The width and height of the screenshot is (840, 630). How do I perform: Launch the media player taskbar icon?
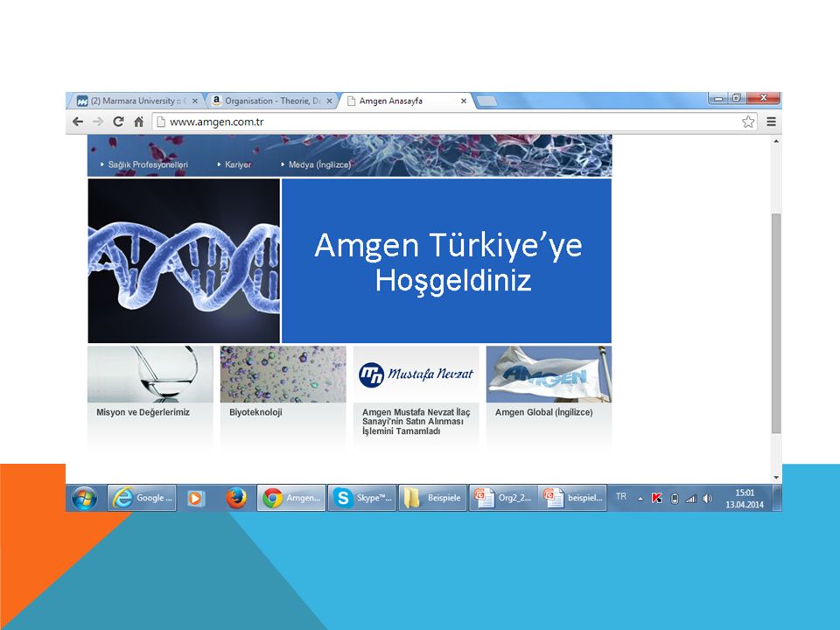pyautogui.click(x=195, y=498)
